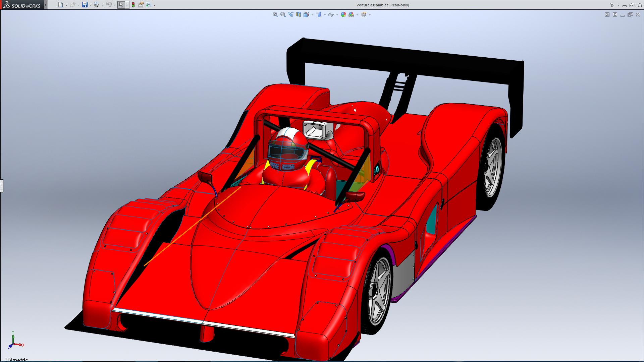Click Edit Appearance color ball icon

(x=343, y=14)
